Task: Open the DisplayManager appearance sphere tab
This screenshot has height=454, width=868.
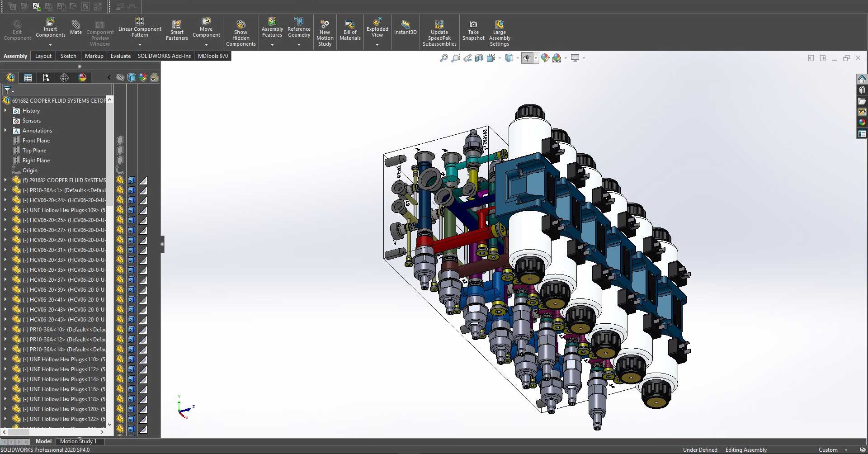Action: pos(82,78)
